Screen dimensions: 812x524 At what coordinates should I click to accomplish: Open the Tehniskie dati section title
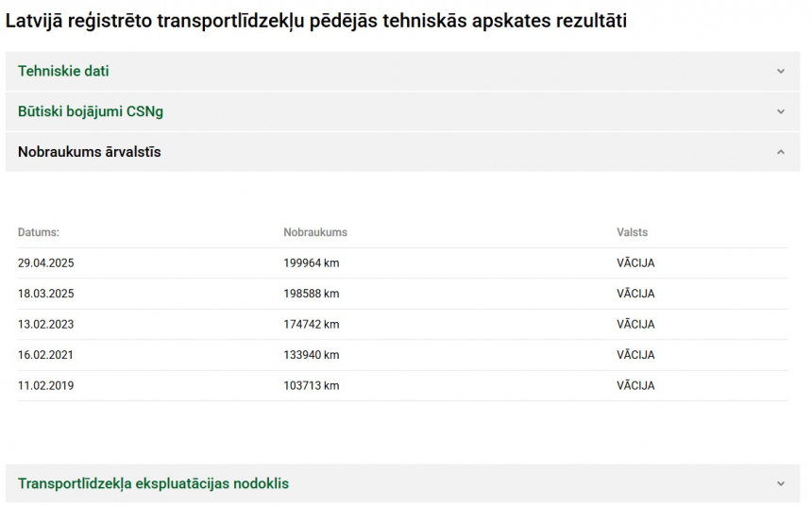(63, 71)
